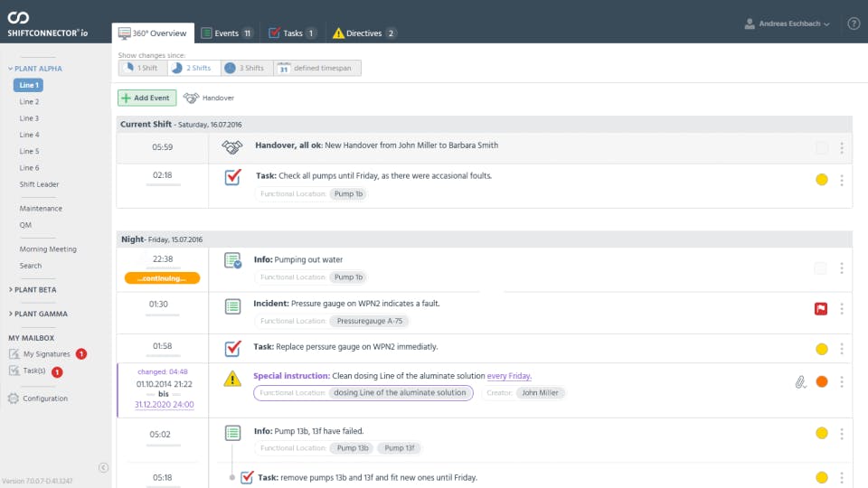Open Morning Meeting in the sidebar

click(48, 249)
